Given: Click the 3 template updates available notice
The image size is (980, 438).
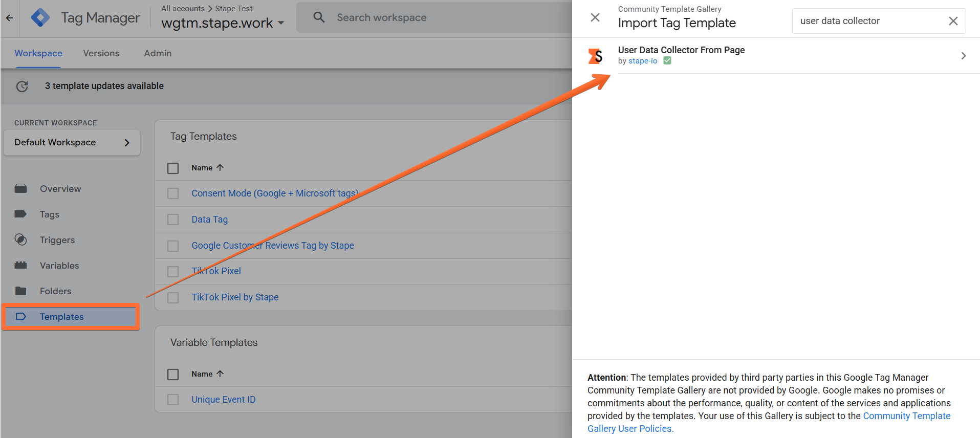Looking at the screenshot, I should [x=104, y=86].
